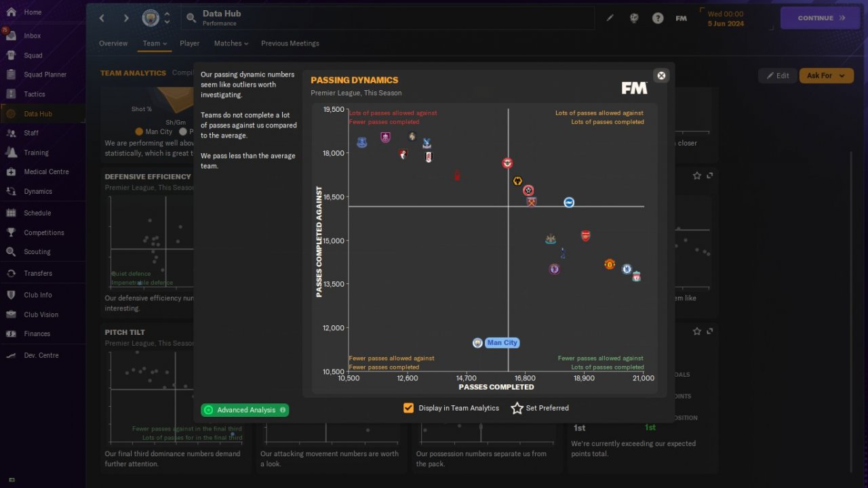Viewport: 868px width, 488px height.
Task: Select the Everton badge on the chart
Action: [x=362, y=142]
